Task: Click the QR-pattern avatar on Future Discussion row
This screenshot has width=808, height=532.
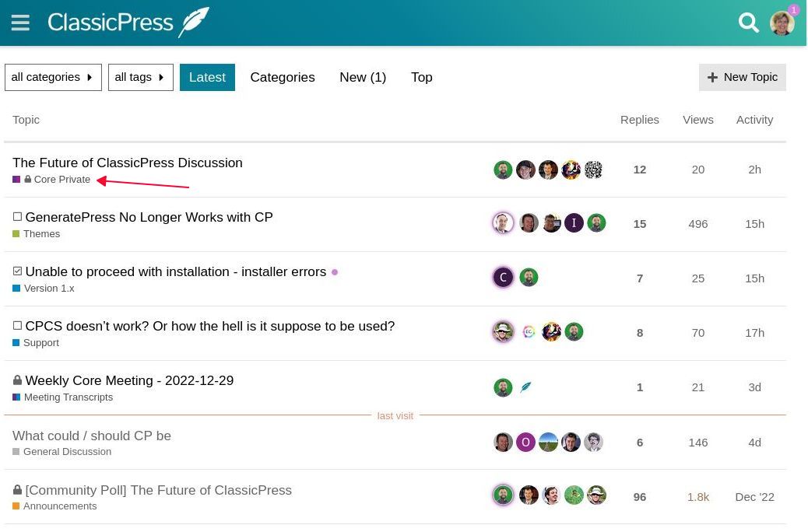Action: click(x=594, y=170)
